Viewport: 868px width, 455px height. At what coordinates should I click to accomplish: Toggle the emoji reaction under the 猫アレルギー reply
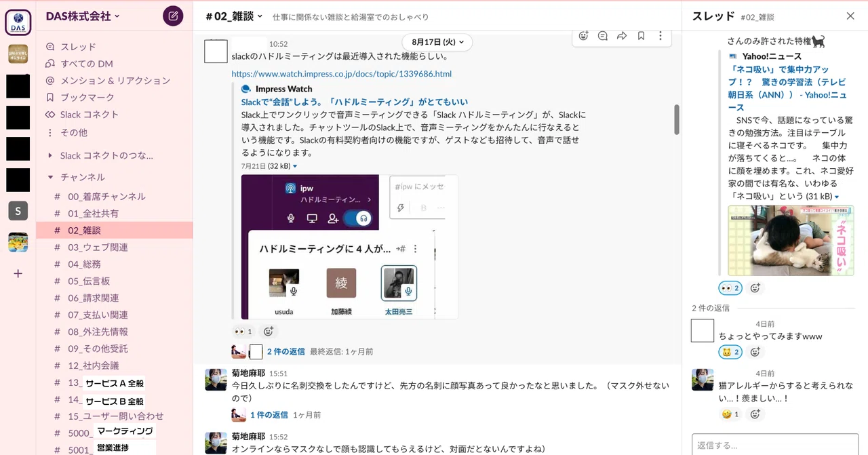point(730,414)
